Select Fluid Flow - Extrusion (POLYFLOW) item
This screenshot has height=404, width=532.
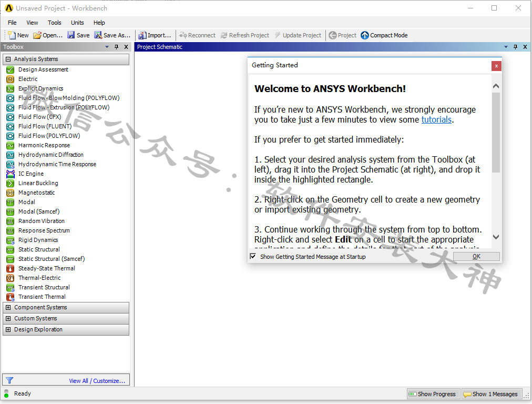coord(64,107)
